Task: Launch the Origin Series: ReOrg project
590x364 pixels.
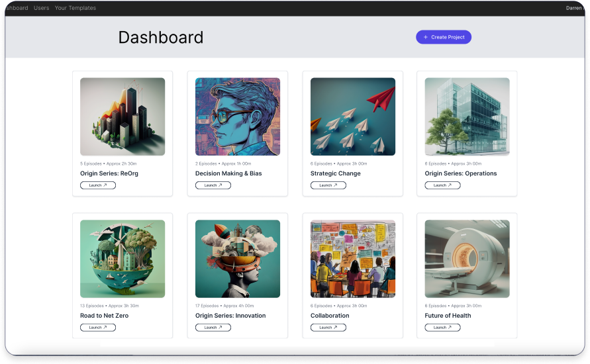Action: pyautogui.click(x=98, y=185)
